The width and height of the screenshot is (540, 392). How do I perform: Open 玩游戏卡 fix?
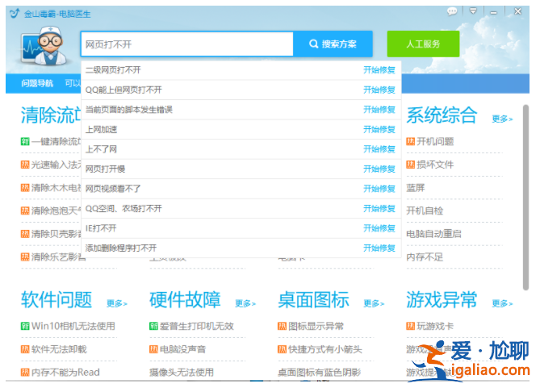(x=435, y=327)
